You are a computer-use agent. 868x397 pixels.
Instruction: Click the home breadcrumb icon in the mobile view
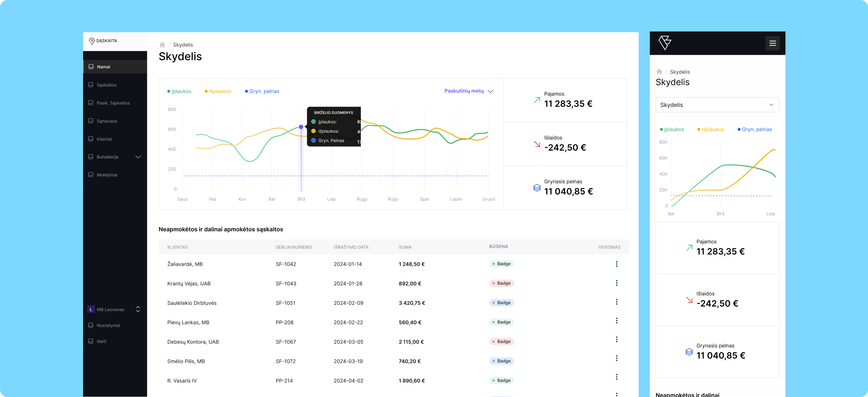[x=659, y=72]
